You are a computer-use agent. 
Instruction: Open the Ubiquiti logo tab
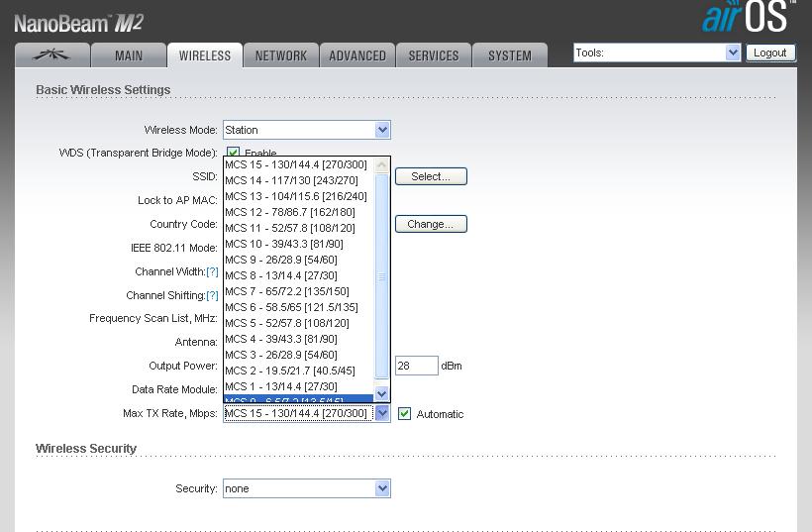[x=52, y=55]
